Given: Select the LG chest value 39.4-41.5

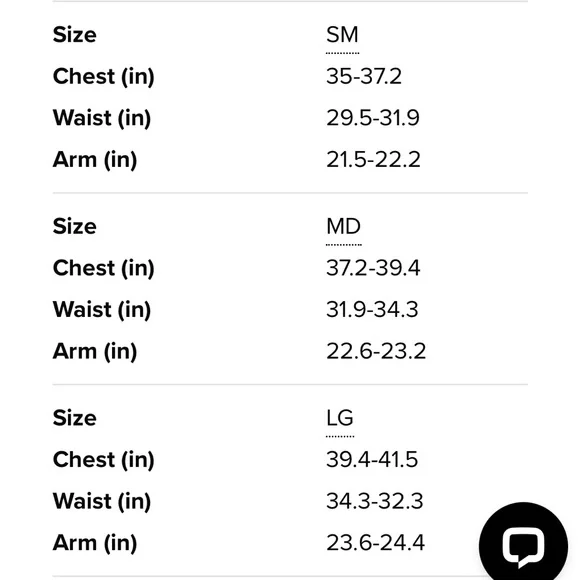Looking at the screenshot, I should point(372,460).
